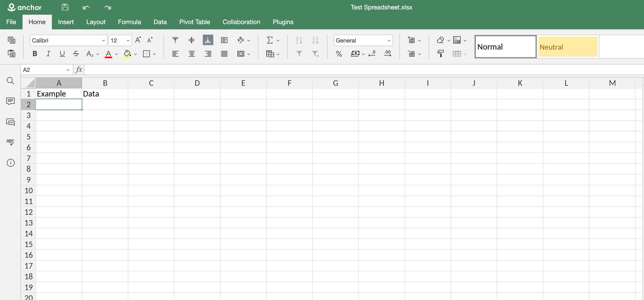Viewport: 644px width, 300px height.
Task: Open the search sidebar icon
Action: [10, 81]
